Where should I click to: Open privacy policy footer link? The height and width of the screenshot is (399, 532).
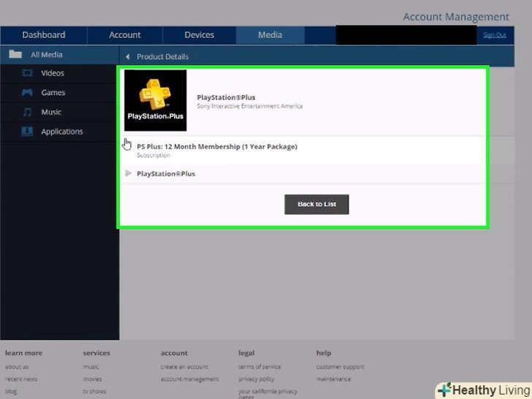point(256,379)
